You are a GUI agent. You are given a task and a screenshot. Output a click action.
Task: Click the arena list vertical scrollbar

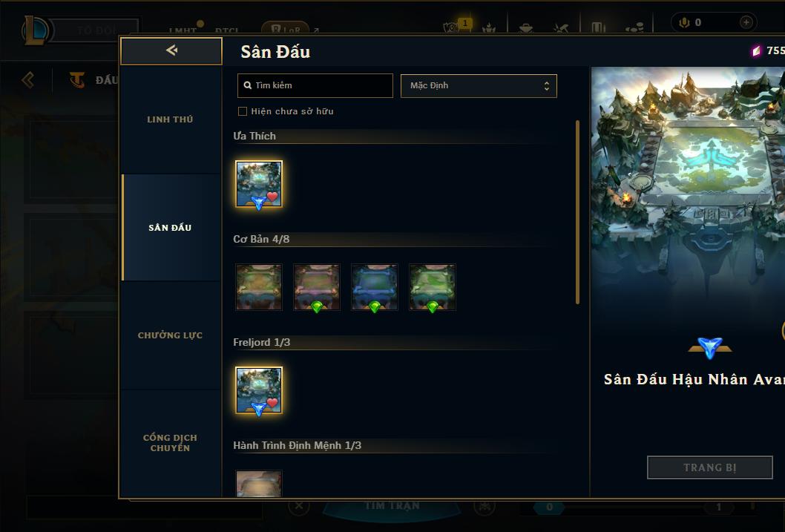[578, 211]
